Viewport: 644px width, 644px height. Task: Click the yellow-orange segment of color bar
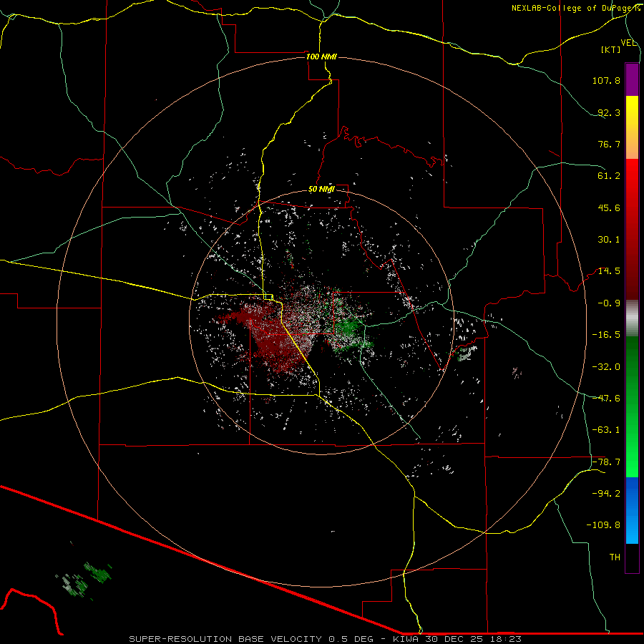coord(632,127)
